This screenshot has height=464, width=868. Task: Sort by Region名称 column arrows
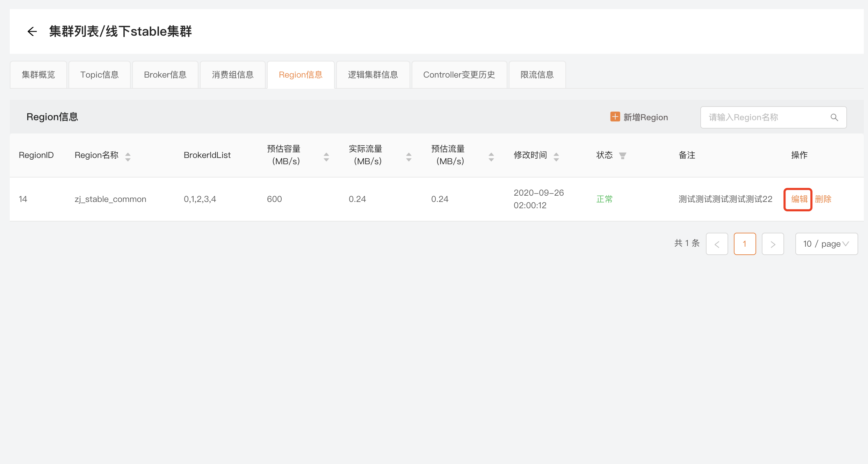[x=128, y=157]
